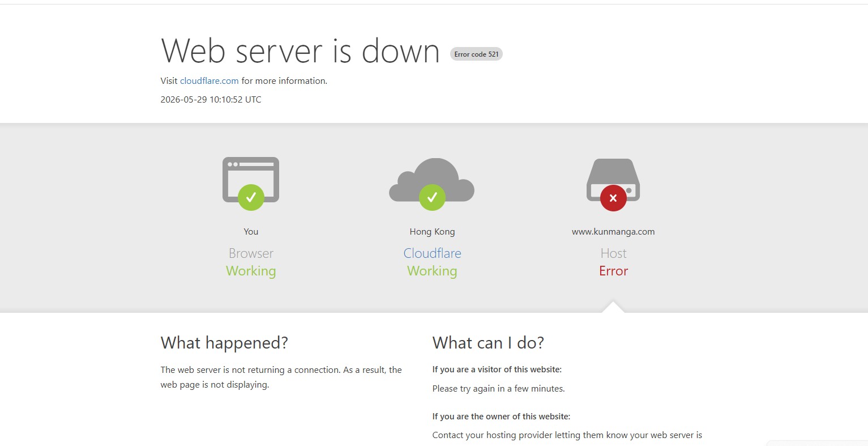Click the 'web server is not returning' paragraph
Viewport: 868px width, 446px height.
281,377
